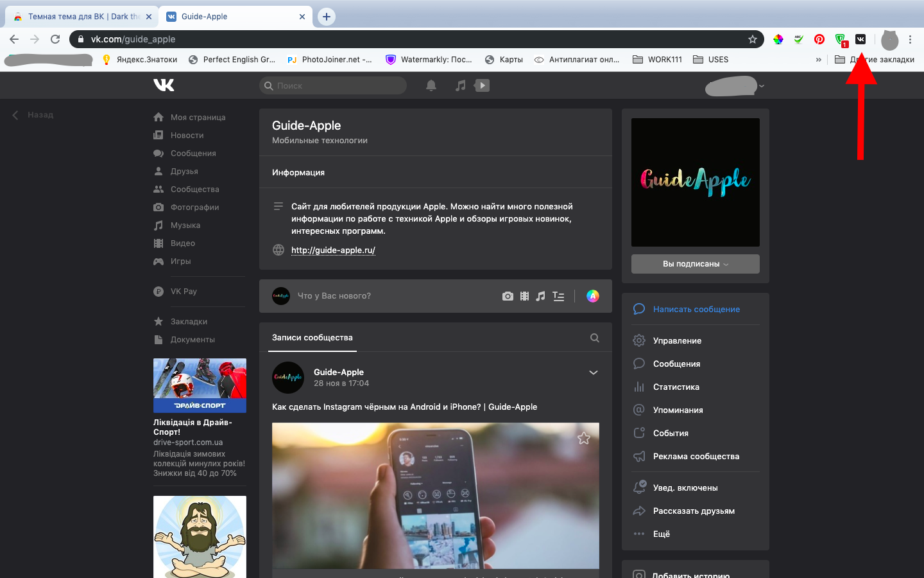Screen dimensions: 924x578
Task: Attach photo with camera icon
Action: (x=508, y=296)
